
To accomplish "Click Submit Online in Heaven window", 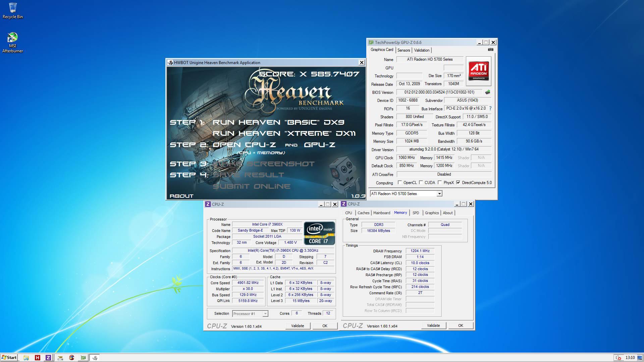I will (x=252, y=186).
